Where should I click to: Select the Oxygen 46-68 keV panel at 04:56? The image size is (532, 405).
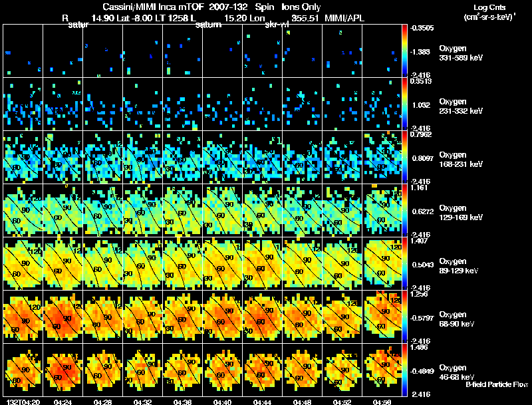tap(382, 370)
